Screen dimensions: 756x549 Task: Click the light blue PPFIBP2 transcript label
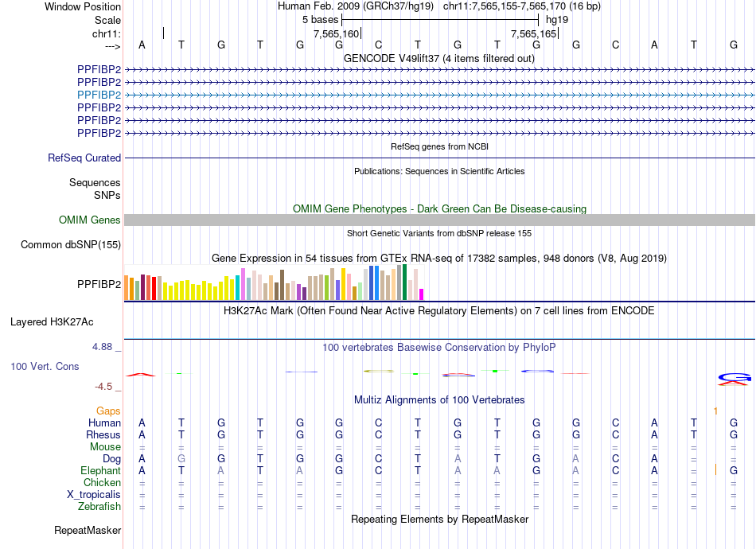click(x=99, y=95)
